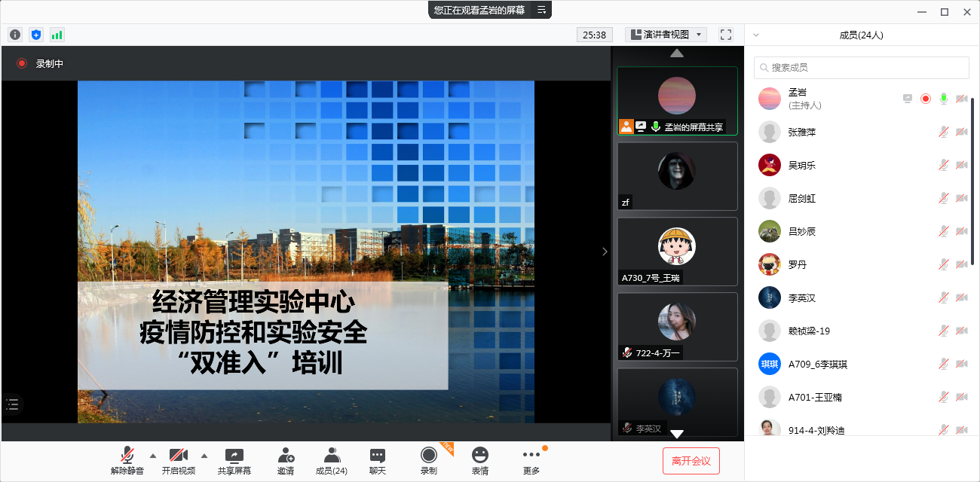980x482 pixels.
Task: Expand the audio options arrow
Action: coord(153,456)
